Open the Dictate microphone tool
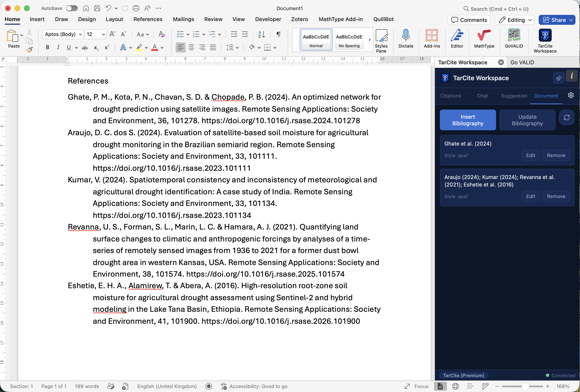This screenshot has width=580, height=392. click(x=406, y=39)
